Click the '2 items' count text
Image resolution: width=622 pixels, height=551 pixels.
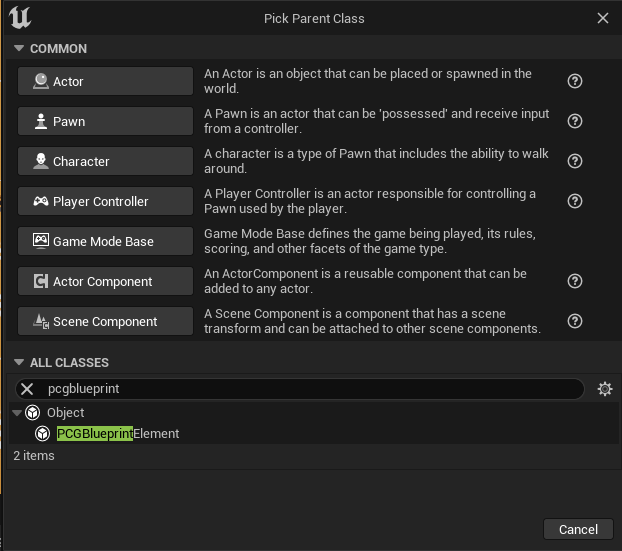[x=34, y=455]
